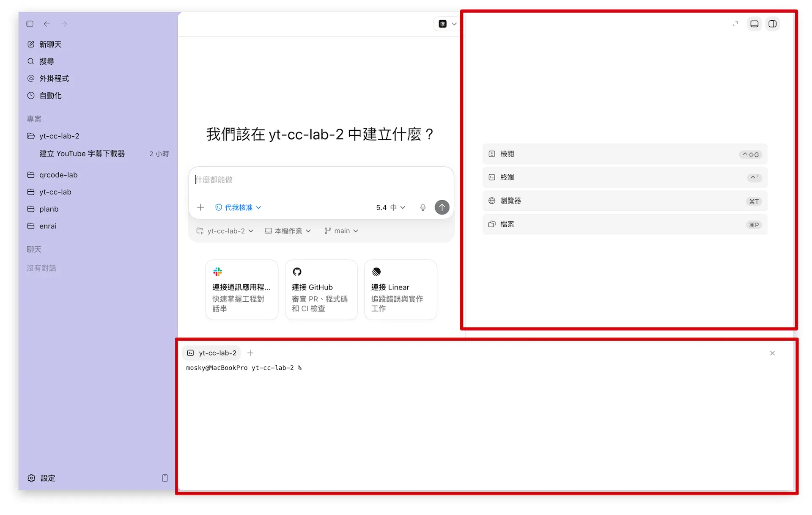Click the 聊天 section heading
This screenshot has width=812, height=515.
pyautogui.click(x=34, y=249)
